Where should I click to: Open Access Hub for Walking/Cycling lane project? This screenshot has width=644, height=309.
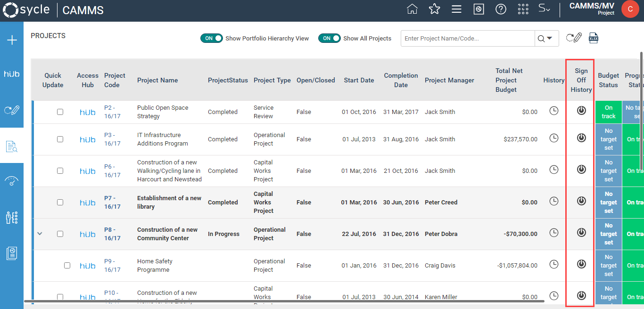click(x=87, y=171)
